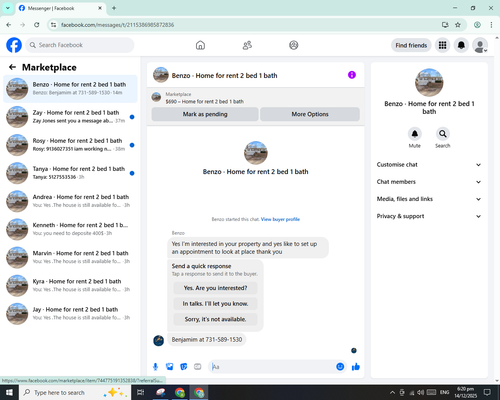Click the volume icon in system tray
500x400 pixels.
point(421,392)
